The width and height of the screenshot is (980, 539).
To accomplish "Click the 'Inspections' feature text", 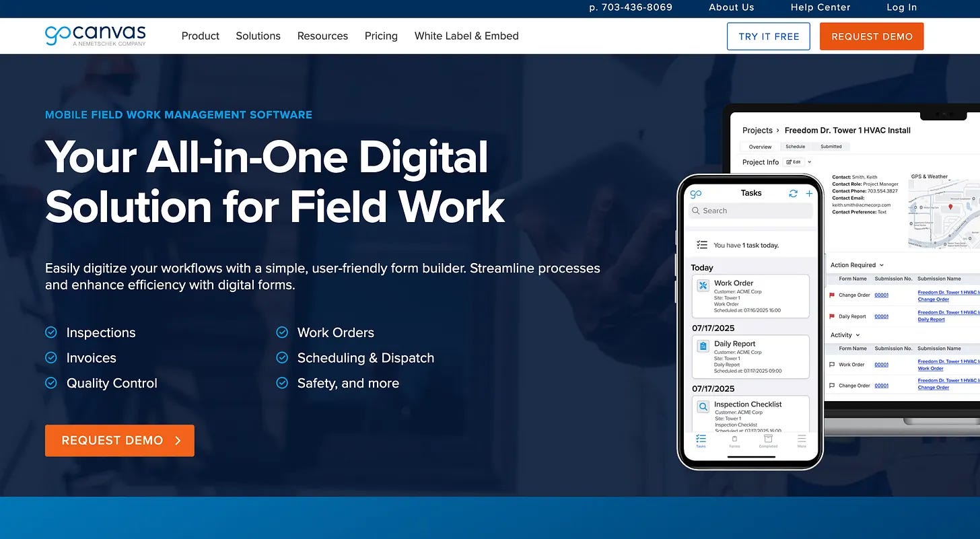I will pos(101,333).
